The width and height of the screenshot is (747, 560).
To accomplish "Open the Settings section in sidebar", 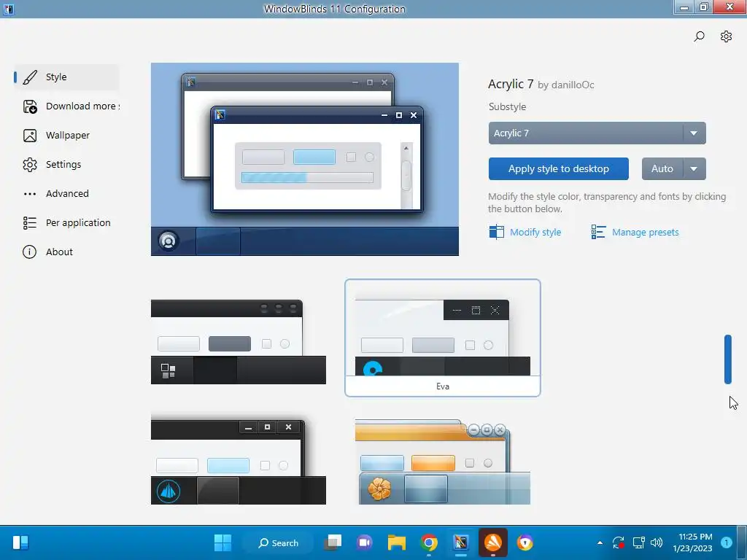I will tap(66, 165).
